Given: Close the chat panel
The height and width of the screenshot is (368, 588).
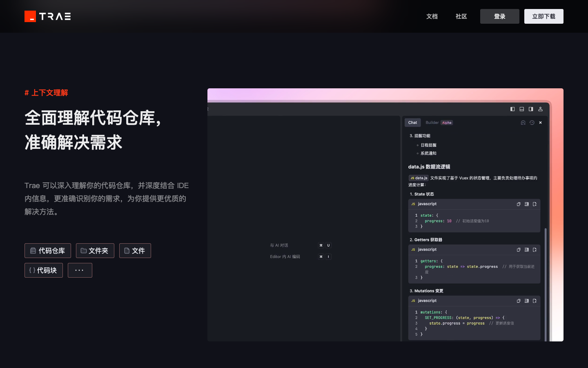Looking at the screenshot, I should point(541,123).
